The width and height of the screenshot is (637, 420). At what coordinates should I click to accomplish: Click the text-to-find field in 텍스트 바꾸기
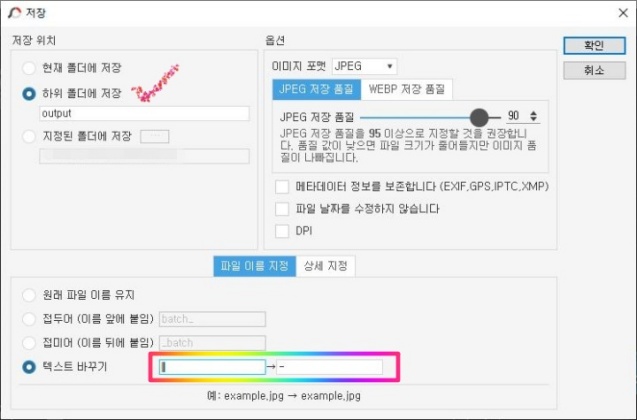tap(212, 367)
